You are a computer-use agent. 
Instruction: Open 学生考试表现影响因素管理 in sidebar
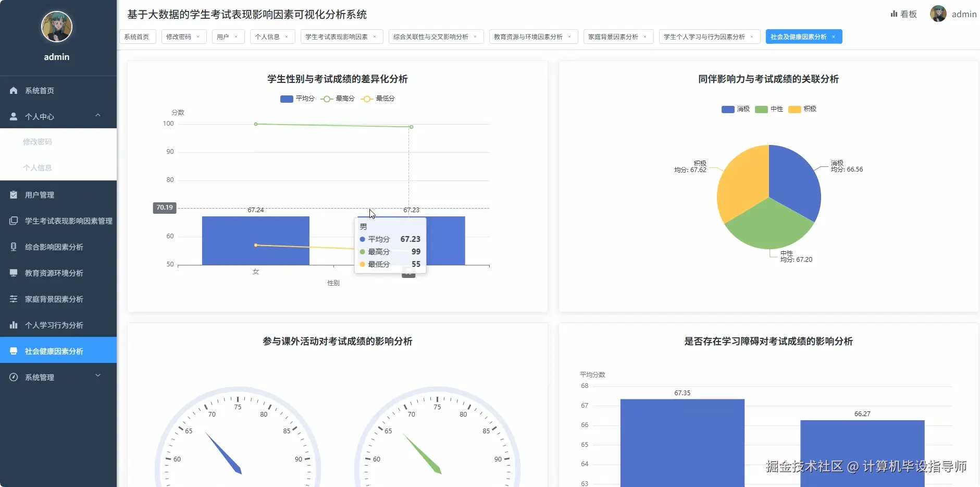pyautogui.click(x=58, y=221)
